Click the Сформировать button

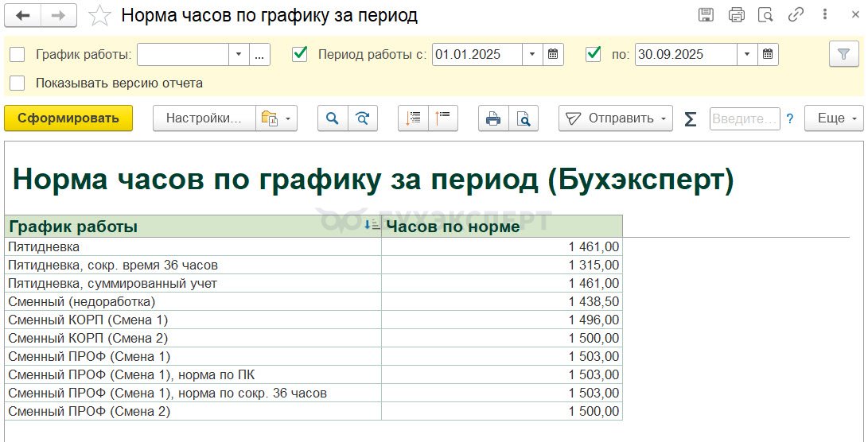click(x=68, y=118)
